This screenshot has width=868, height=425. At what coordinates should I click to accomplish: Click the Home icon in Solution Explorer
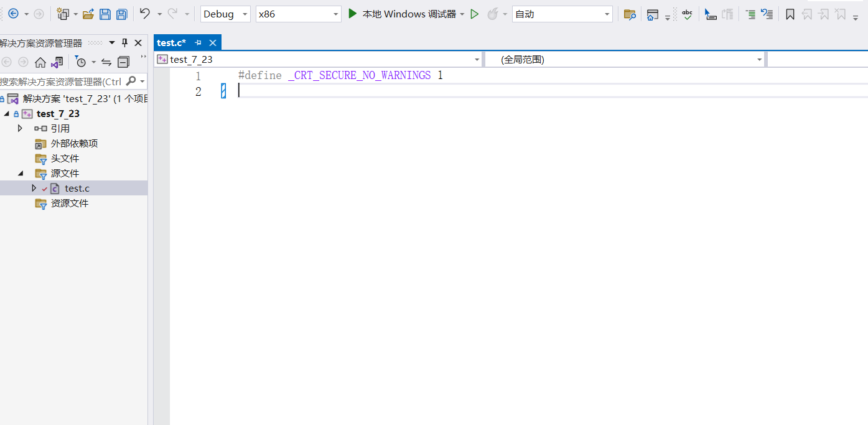click(x=40, y=62)
